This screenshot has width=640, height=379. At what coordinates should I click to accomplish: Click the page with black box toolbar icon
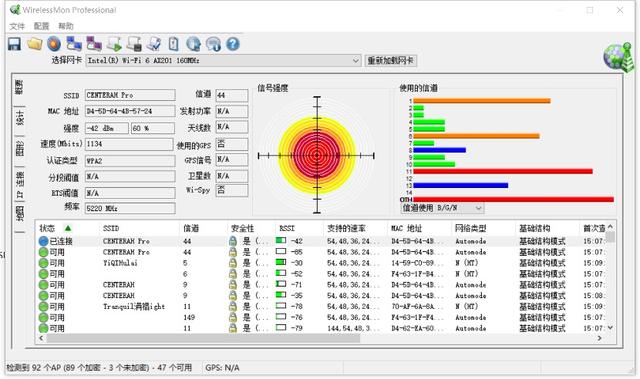click(x=134, y=44)
